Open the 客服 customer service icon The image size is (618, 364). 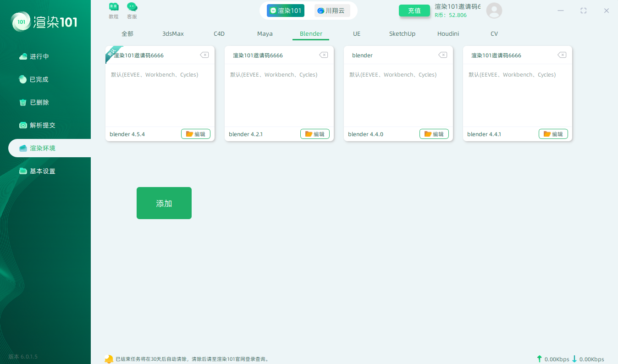tap(132, 11)
